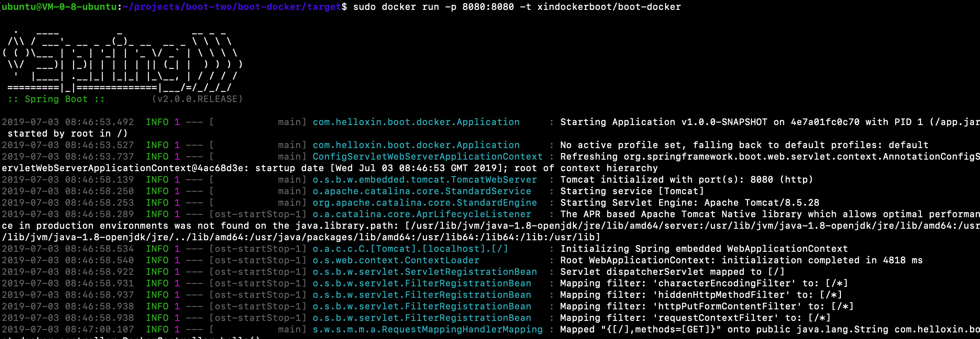Click the '(v2.0.0.RELEASE)' version text
This screenshot has width=980, height=339.
pos(197,99)
